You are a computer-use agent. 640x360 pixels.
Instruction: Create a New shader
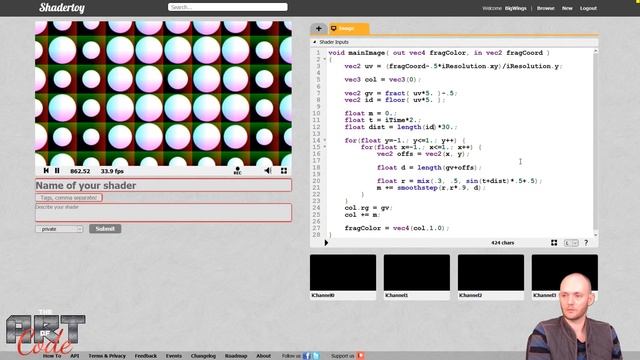tap(567, 8)
